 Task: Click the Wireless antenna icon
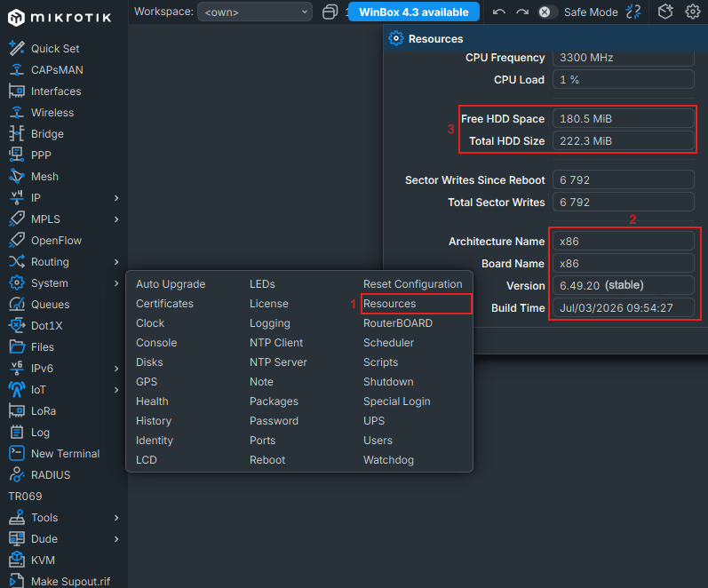(x=17, y=112)
